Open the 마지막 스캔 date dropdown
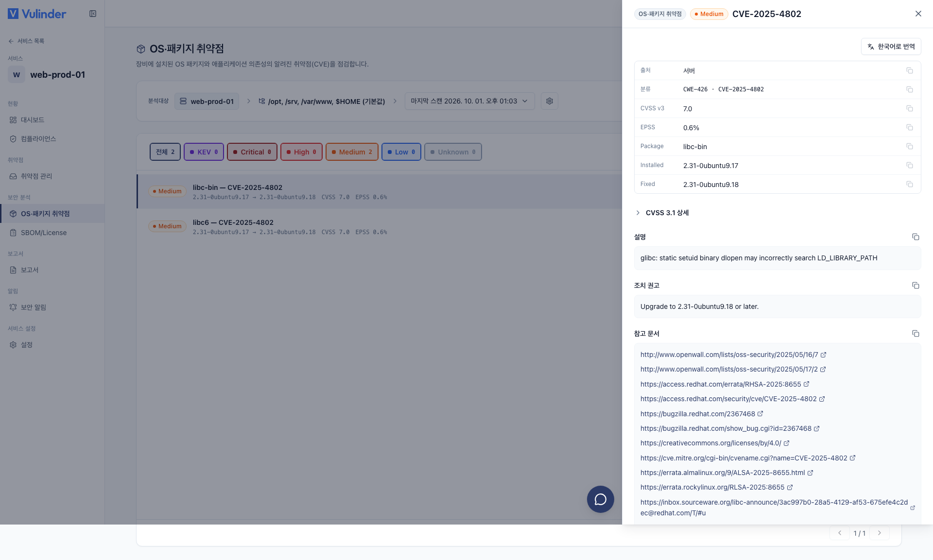The width and height of the screenshot is (933, 560). coord(469,101)
